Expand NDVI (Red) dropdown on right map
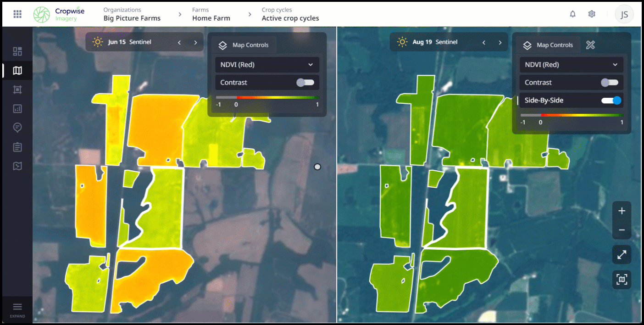 pos(571,65)
